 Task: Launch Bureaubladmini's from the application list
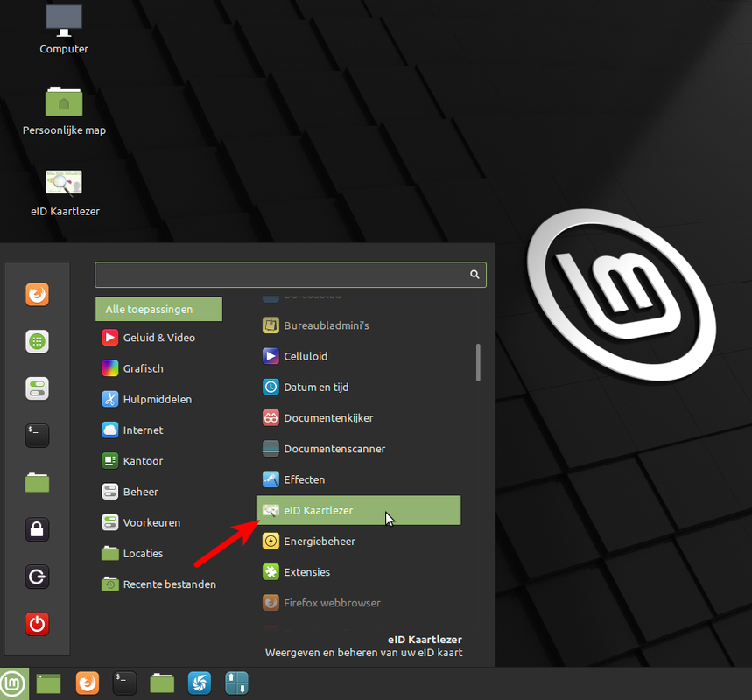(359, 325)
